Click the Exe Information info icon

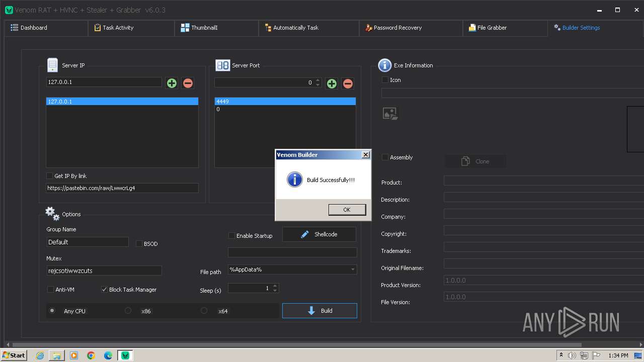[x=384, y=65]
